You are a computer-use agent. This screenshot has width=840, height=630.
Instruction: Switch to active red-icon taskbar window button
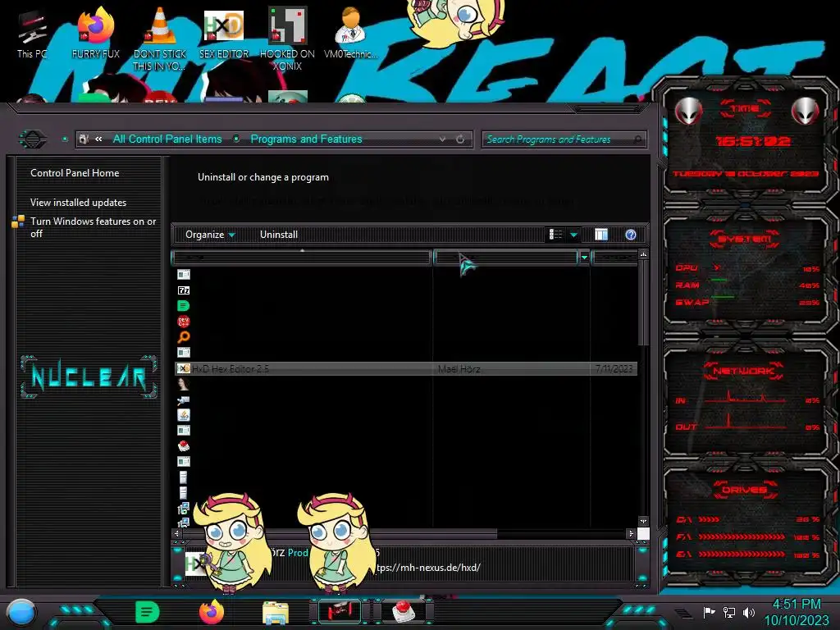point(340,612)
